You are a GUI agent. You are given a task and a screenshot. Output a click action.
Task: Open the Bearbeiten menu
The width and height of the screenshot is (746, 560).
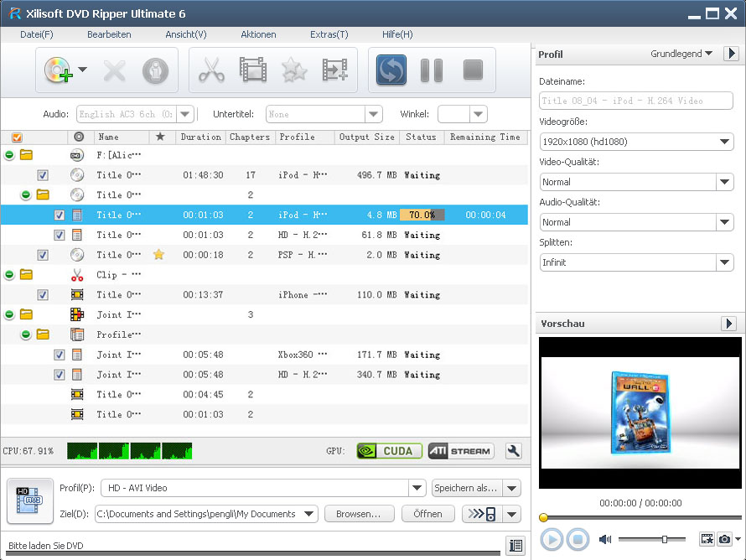(109, 34)
